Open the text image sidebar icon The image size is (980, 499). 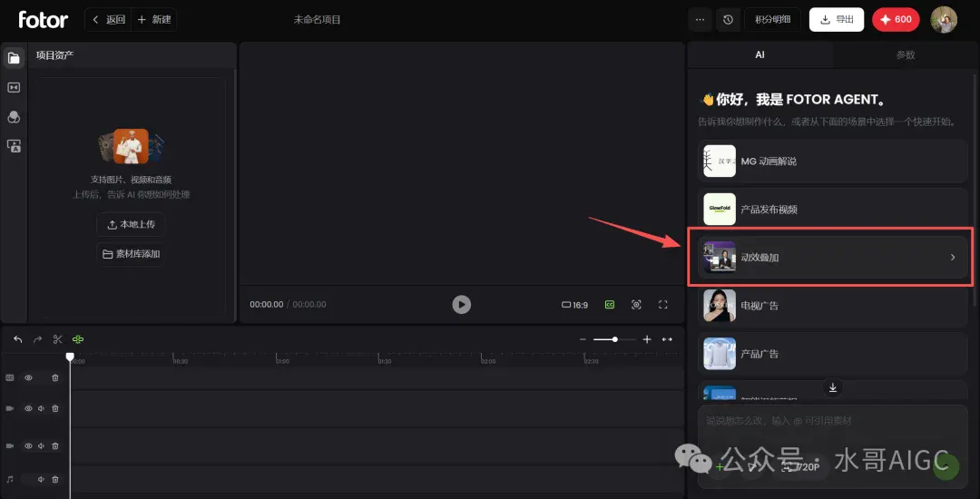13,146
